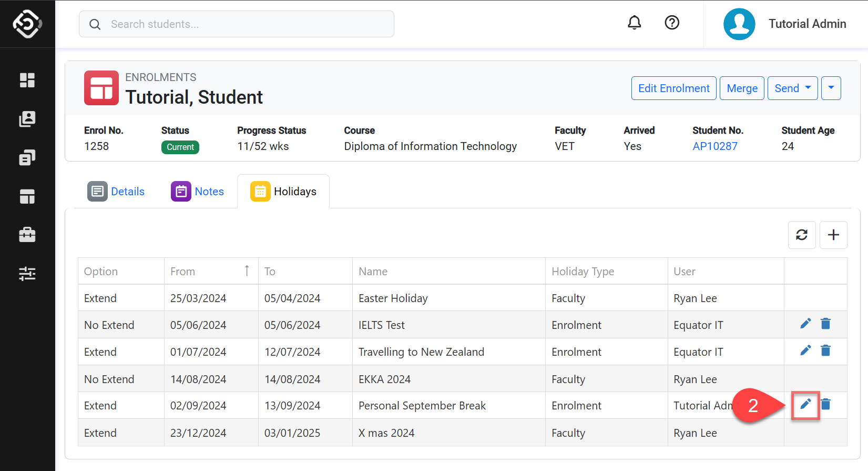Switch to the Notes tab
This screenshot has height=471, width=868.
coord(197,192)
